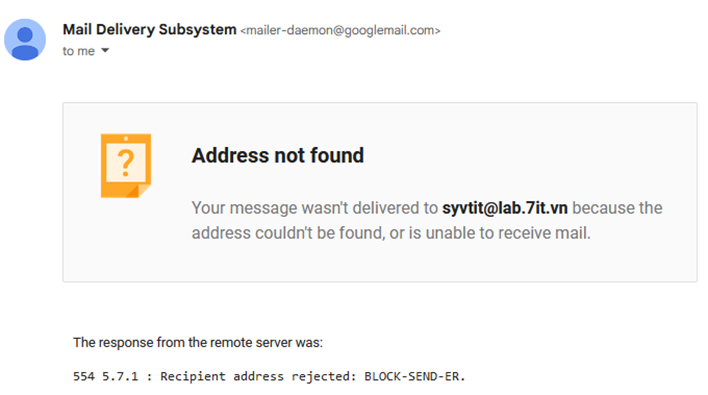Click the 554 SMTP error code
708x395 pixels.
pos(84,376)
